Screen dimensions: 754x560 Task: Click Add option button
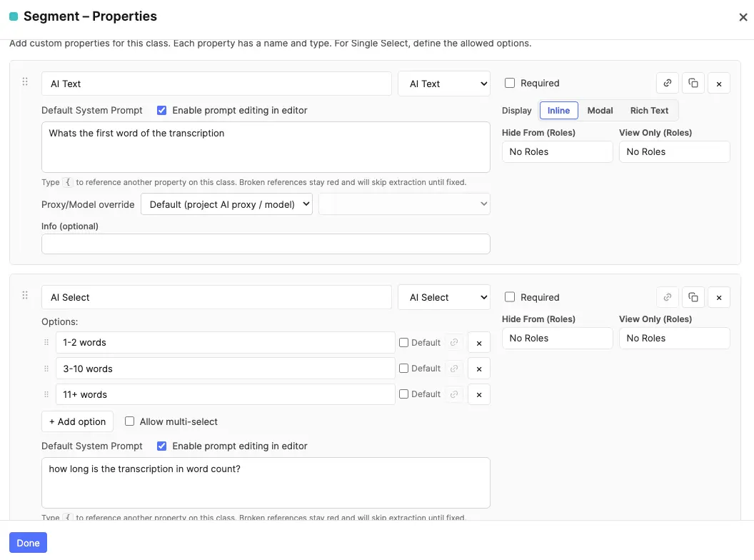77,421
